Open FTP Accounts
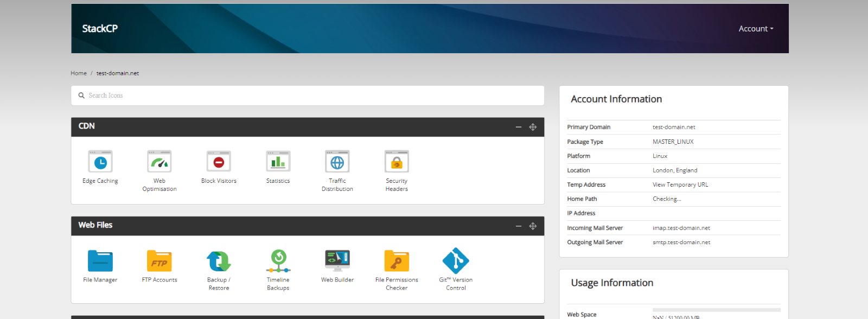The image size is (868, 319). [x=159, y=261]
